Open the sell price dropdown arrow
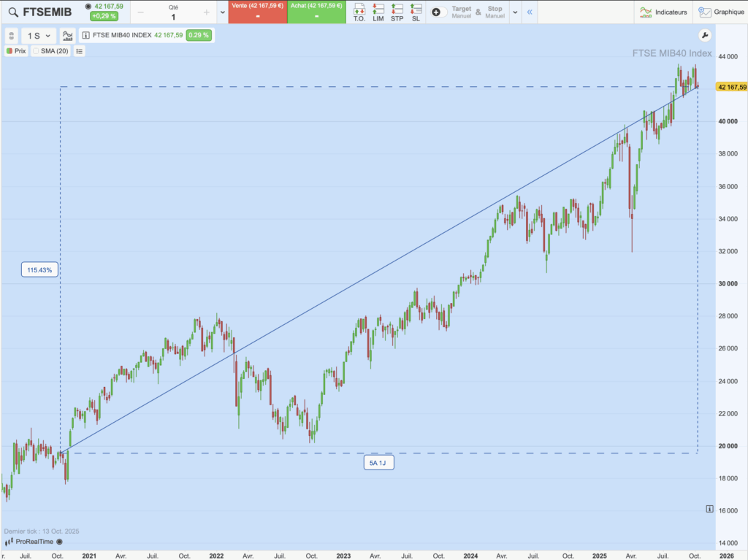 coord(223,12)
